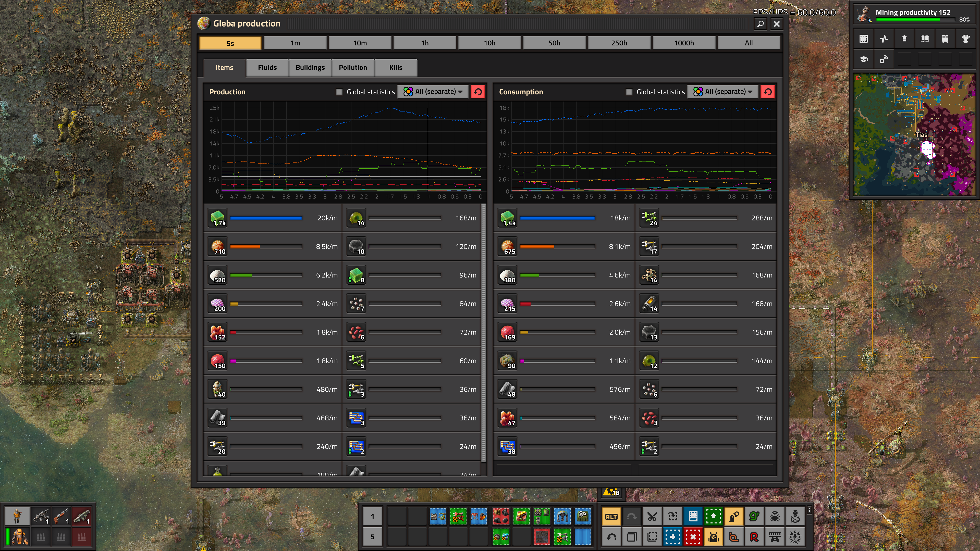Viewport: 980px width, 551px height.
Task: Open Factoriopedia book icon
Action: (925, 39)
